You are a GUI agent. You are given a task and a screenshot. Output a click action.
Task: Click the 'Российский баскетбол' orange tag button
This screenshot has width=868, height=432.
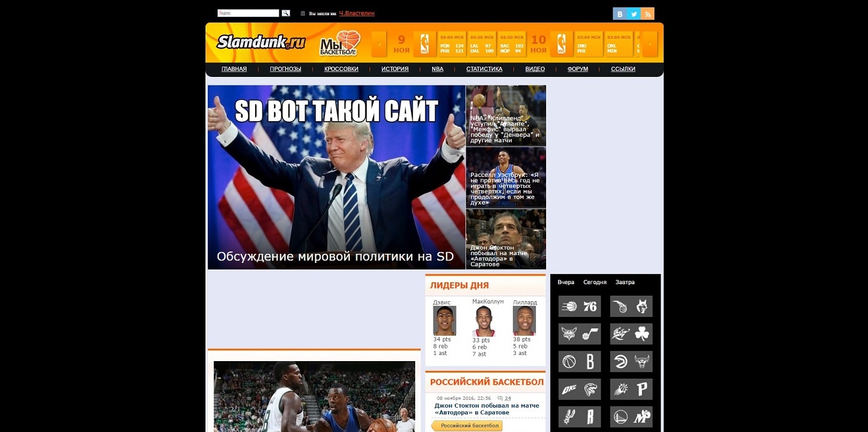(467, 426)
